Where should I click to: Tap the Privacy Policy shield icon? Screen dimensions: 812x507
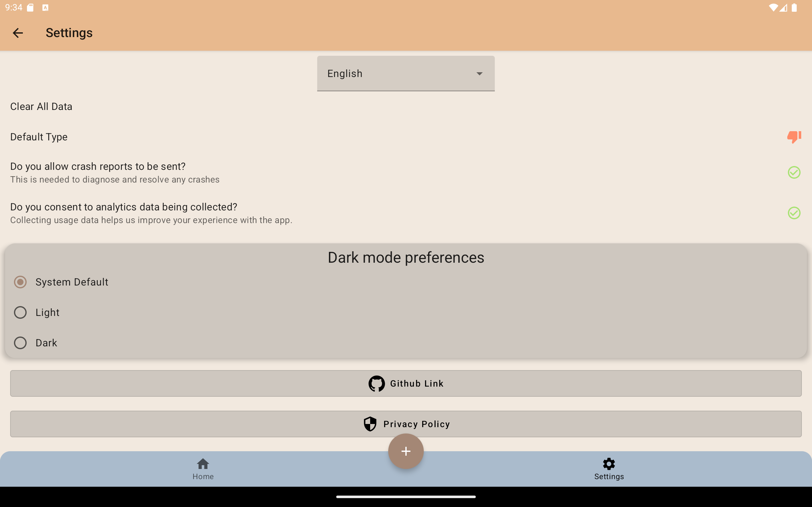click(x=370, y=424)
